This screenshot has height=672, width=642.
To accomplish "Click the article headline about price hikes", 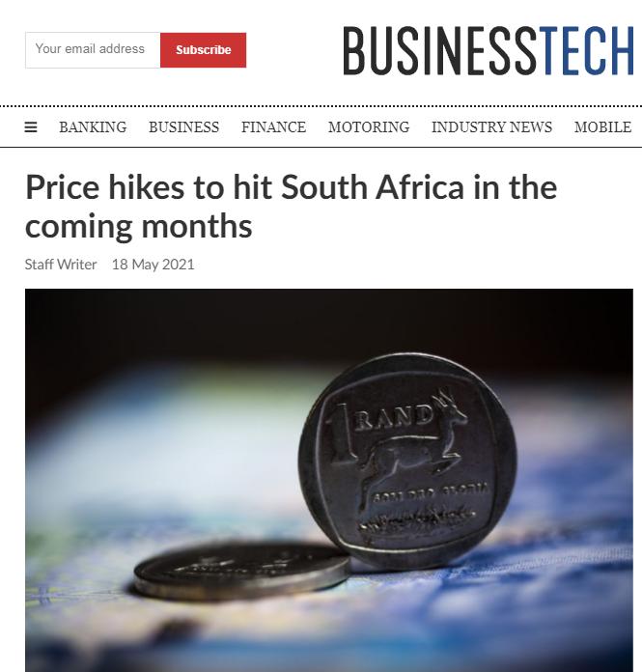I will pyautogui.click(x=291, y=206).
